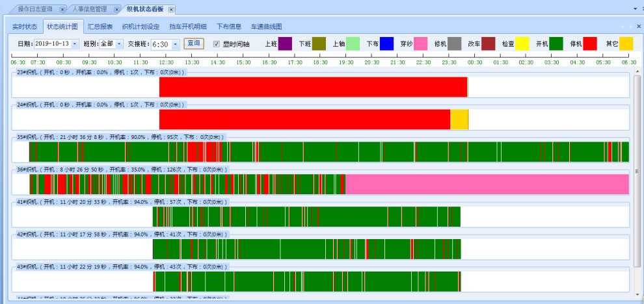Click the brown 改车 color swatch
Screen dimensions: 644x304
489,44
